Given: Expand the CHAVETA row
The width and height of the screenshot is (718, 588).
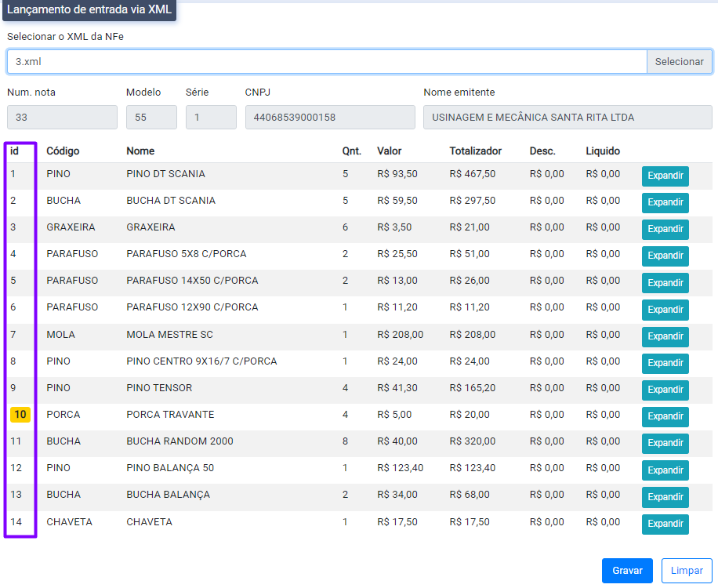Looking at the screenshot, I should click(x=665, y=524).
